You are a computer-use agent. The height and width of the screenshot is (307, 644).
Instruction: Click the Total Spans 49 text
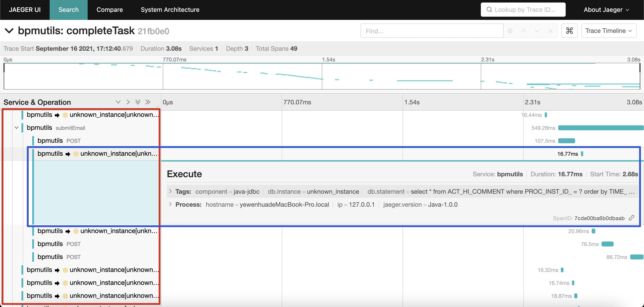pos(276,48)
